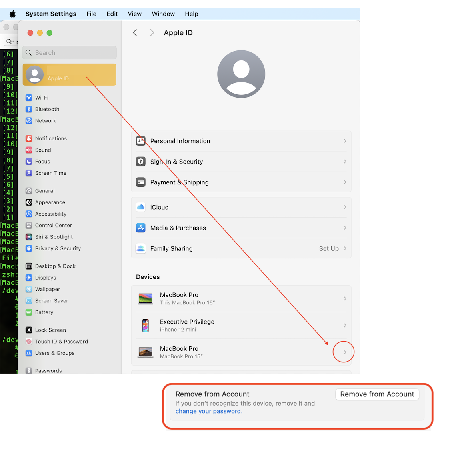Open Family Sharing Set Up chevron

[x=345, y=248]
